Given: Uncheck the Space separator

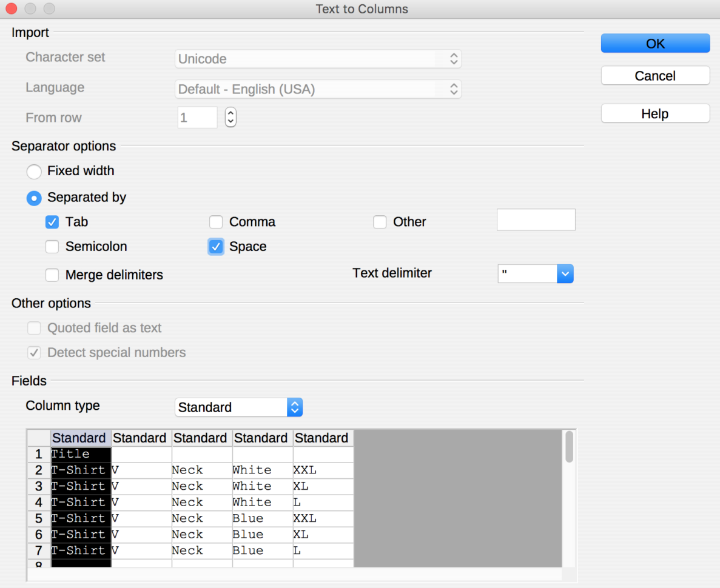Looking at the screenshot, I should (216, 247).
